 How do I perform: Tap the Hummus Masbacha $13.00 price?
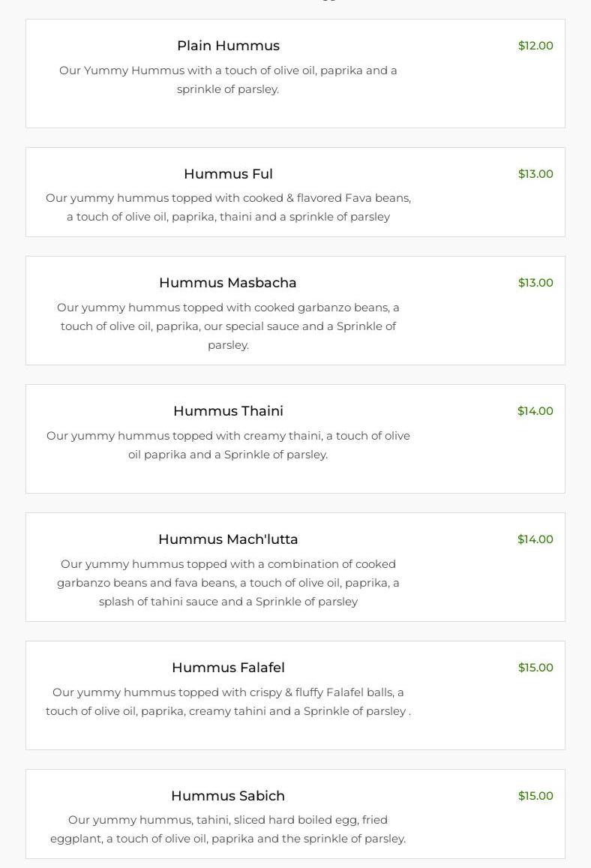(x=535, y=283)
